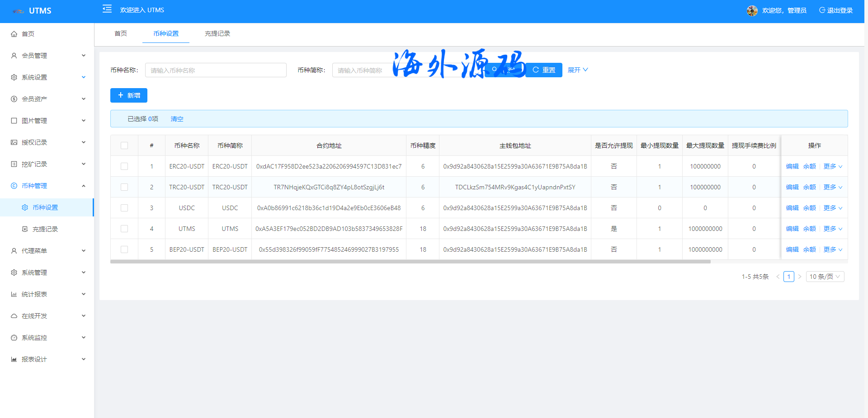This screenshot has width=868, height=418.
Task: Switch to the 充提记录 tab
Action: tap(217, 33)
